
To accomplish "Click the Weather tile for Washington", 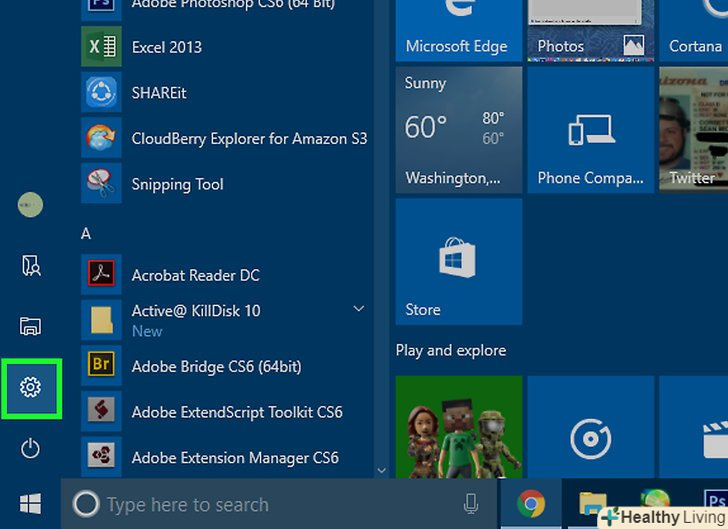I will click(459, 129).
